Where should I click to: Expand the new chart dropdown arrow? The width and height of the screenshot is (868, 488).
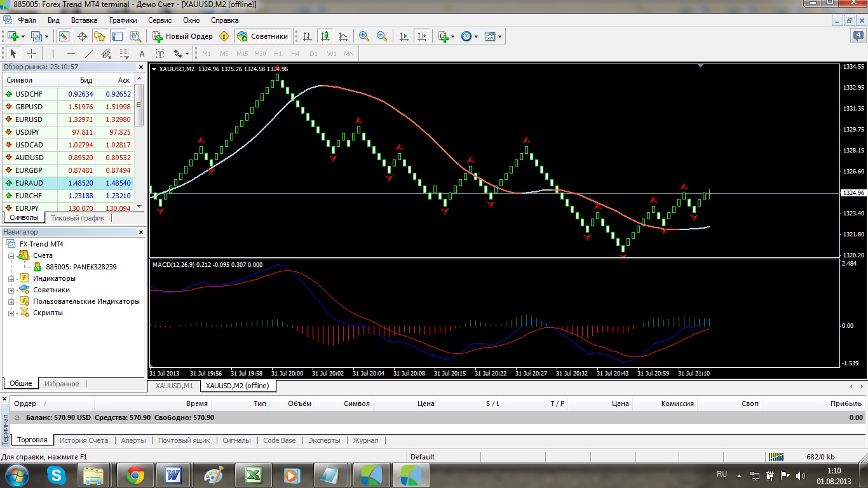22,36
